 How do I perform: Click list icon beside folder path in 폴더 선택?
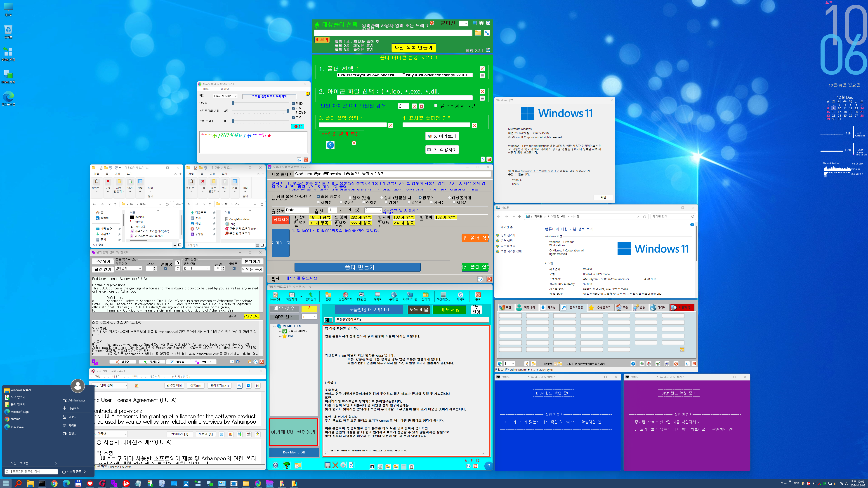(482, 76)
